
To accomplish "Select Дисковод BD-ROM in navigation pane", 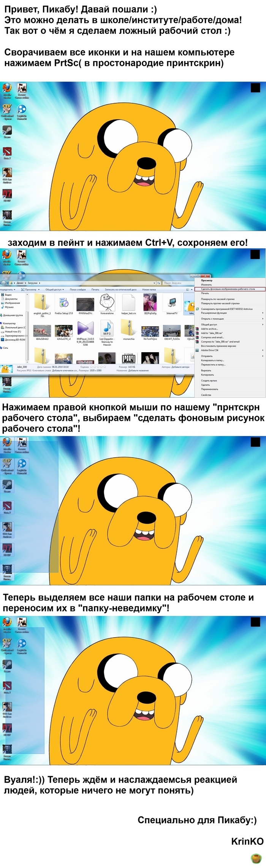I will (x=14, y=340).
